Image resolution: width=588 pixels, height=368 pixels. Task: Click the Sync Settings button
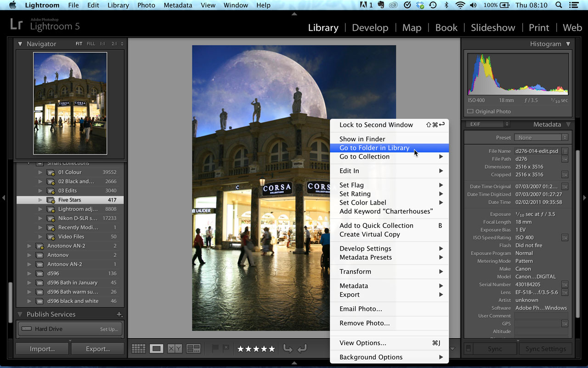[x=546, y=349]
